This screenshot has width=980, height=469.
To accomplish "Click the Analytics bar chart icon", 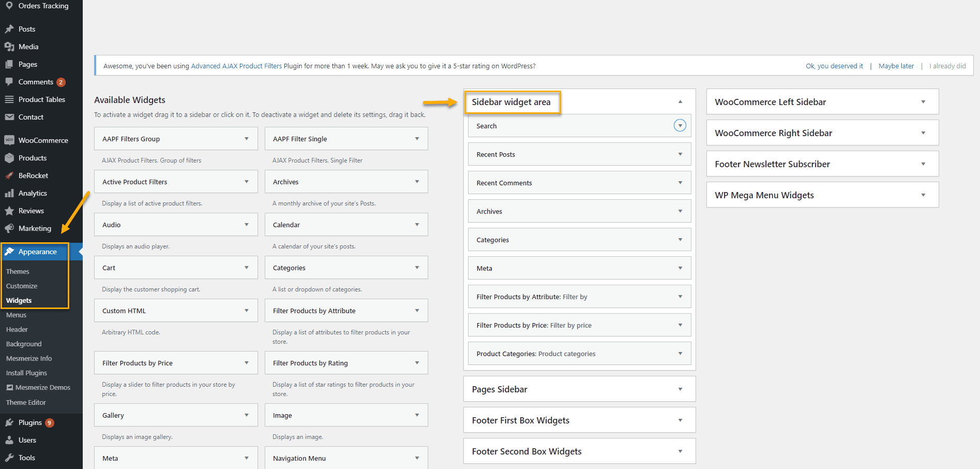I will [9, 193].
